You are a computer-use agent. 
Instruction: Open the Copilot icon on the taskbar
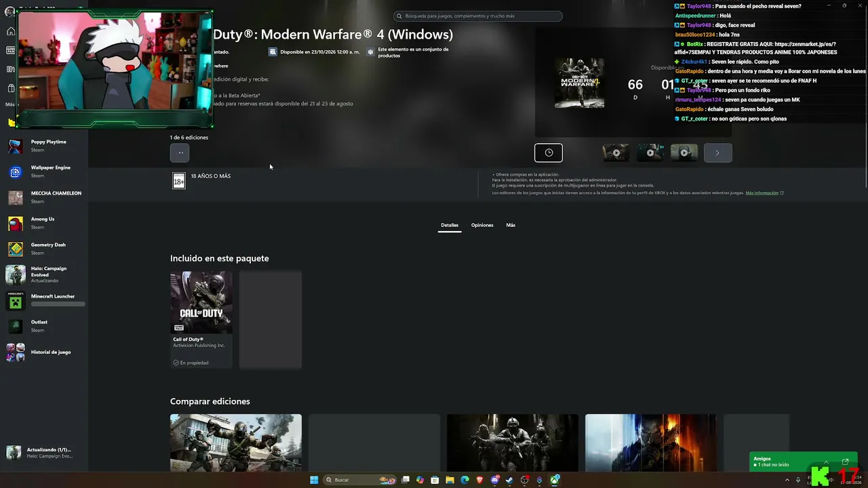click(x=420, y=480)
